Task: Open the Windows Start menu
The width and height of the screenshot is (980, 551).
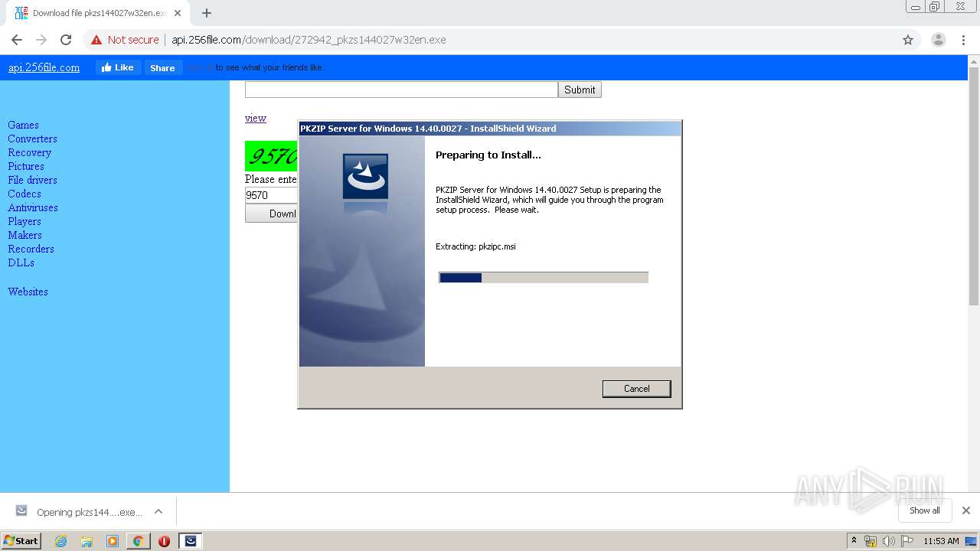Action: point(21,540)
